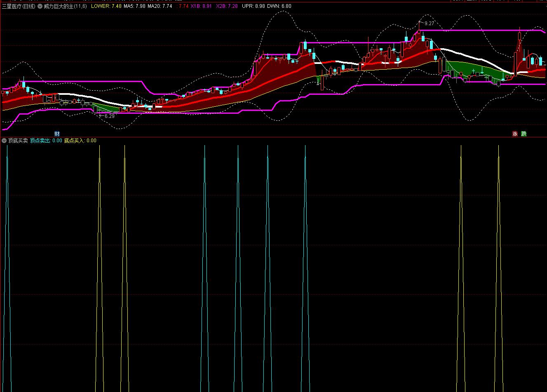Select the 三星医疗(日线) stock title
Image resolution: width=547 pixels, height=392 pixels.
(x=19, y=6)
